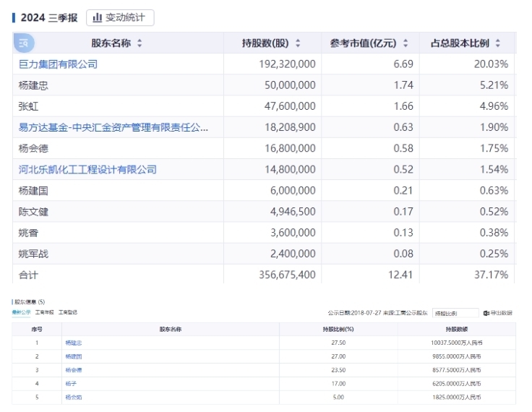This screenshot has height=412, width=532.
Task: Click the 14,800,000 shares value
Action: point(290,169)
